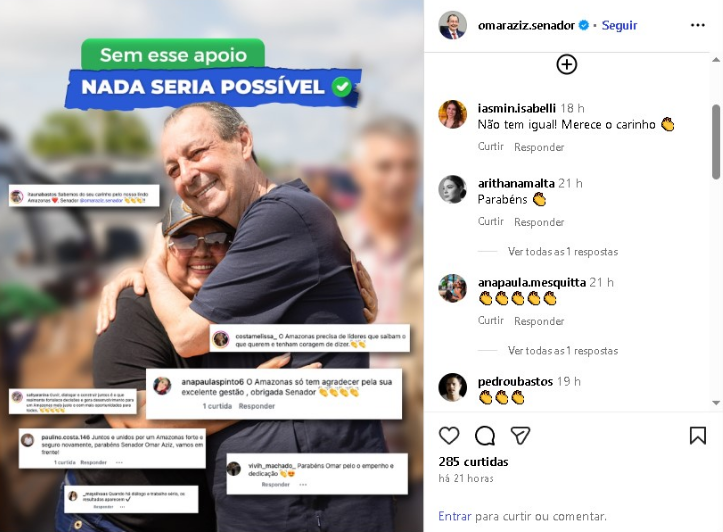
Task: Open the comment bubble icon
Action: (x=485, y=435)
